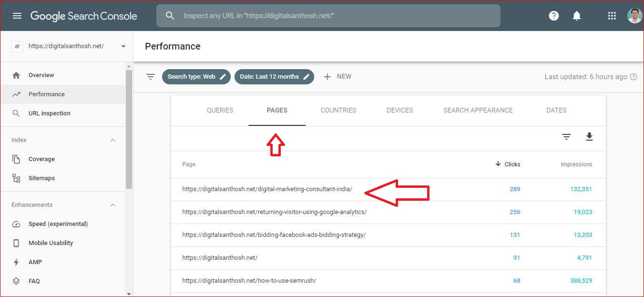Switch to the Dates tab

556,110
